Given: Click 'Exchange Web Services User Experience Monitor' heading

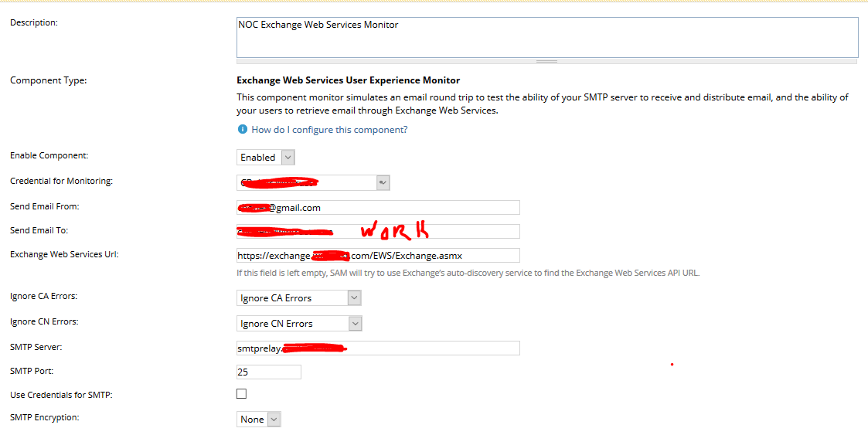Looking at the screenshot, I should [348, 81].
